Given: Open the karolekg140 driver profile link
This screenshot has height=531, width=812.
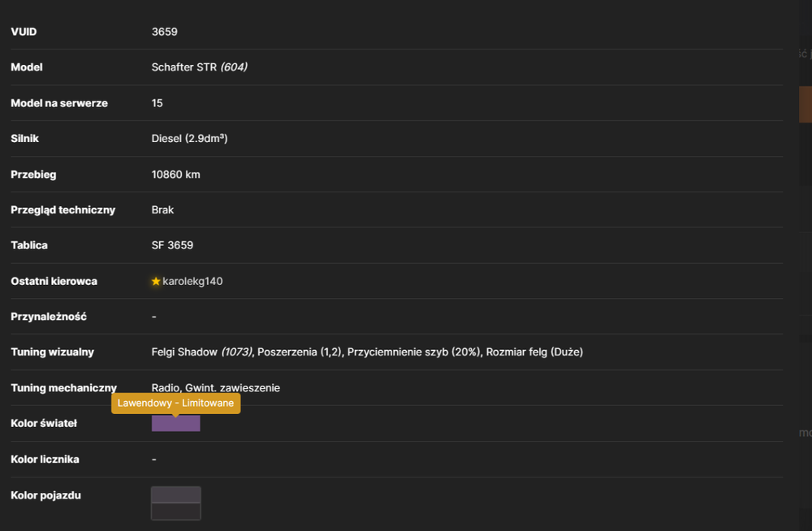Looking at the screenshot, I should [x=192, y=281].
